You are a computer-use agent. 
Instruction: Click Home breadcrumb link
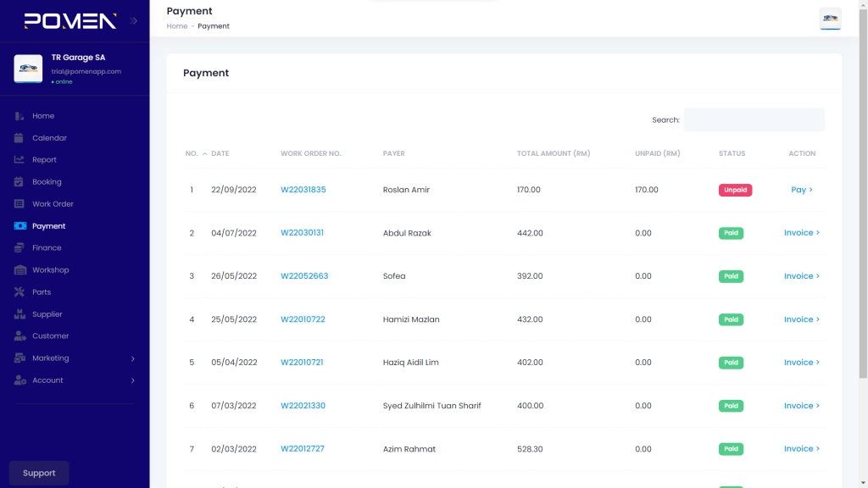[x=177, y=26]
